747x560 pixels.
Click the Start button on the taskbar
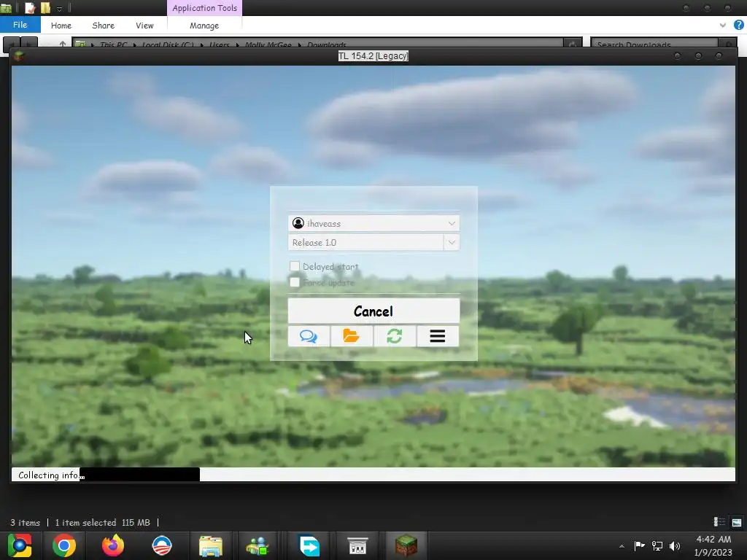click(20, 545)
